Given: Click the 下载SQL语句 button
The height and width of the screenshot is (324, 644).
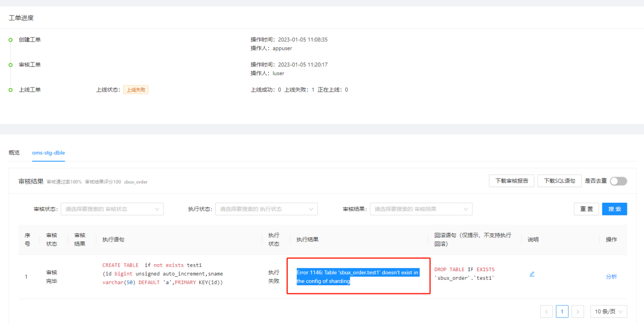Looking at the screenshot, I should tap(559, 181).
